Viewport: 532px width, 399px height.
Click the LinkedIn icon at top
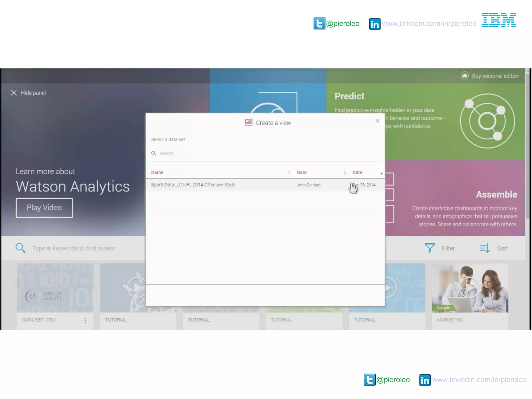[375, 24]
